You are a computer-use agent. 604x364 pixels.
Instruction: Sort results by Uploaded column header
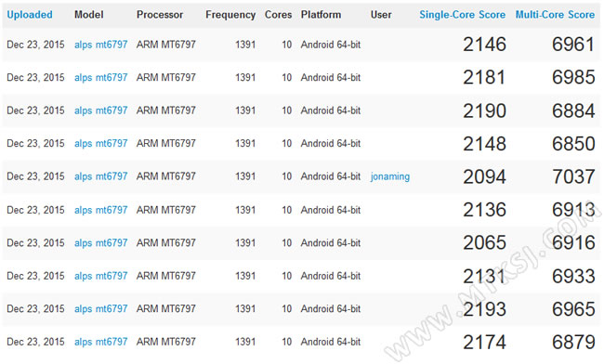click(x=30, y=15)
